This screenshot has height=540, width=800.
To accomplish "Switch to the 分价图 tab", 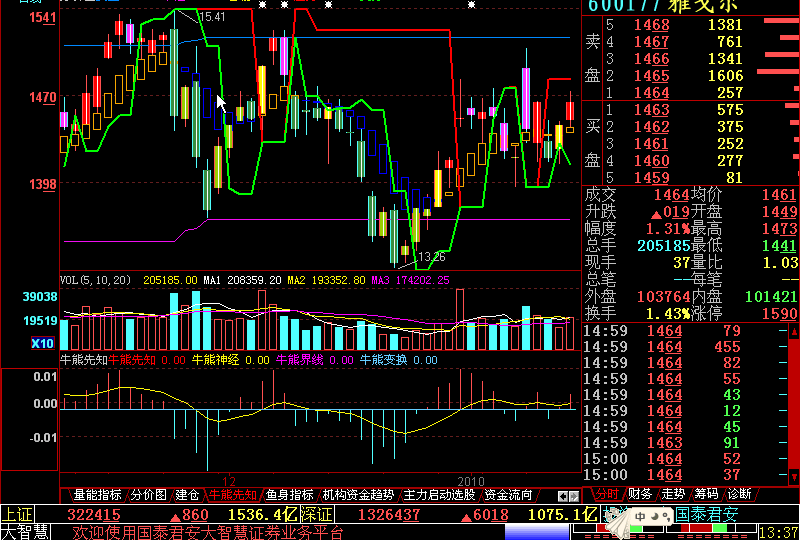I will point(148,495).
